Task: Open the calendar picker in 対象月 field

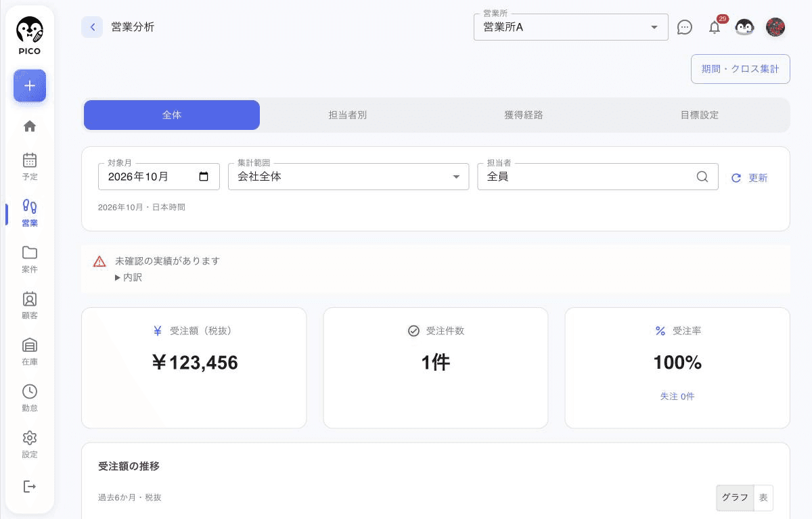Action: (204, 177)
